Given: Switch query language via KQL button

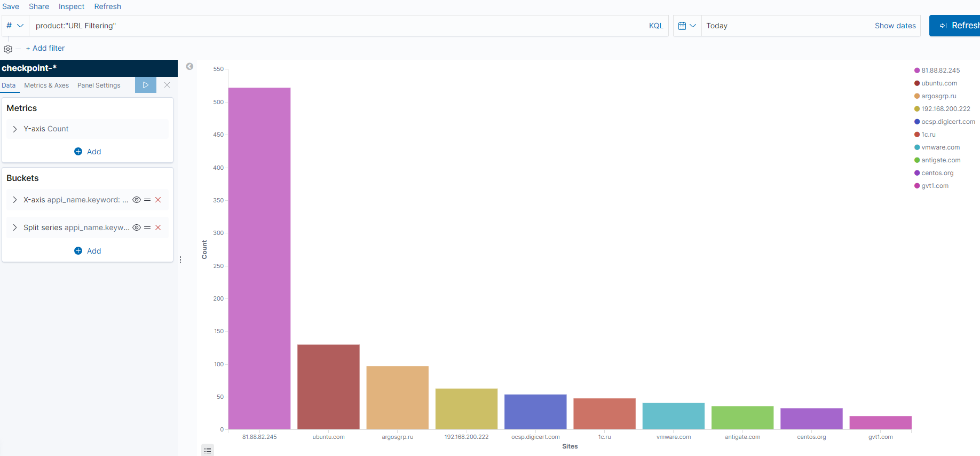Looking at the screenshot, I should 656,26.
